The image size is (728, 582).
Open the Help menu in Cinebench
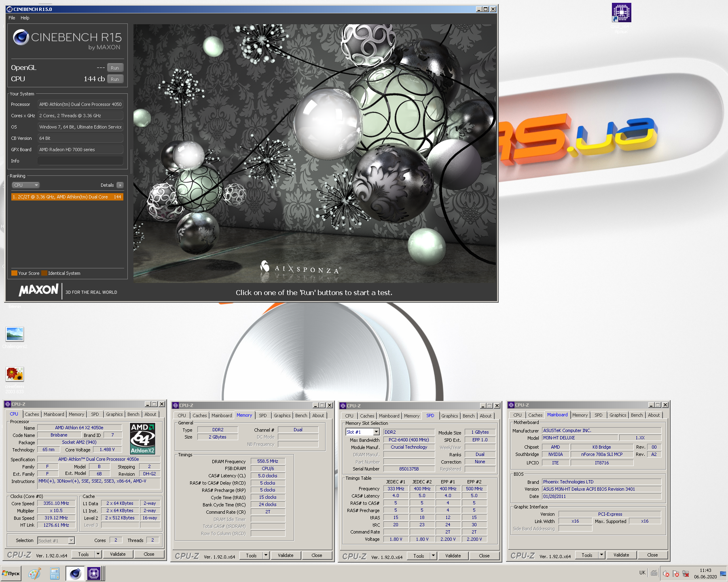click(x=25, y=18)
